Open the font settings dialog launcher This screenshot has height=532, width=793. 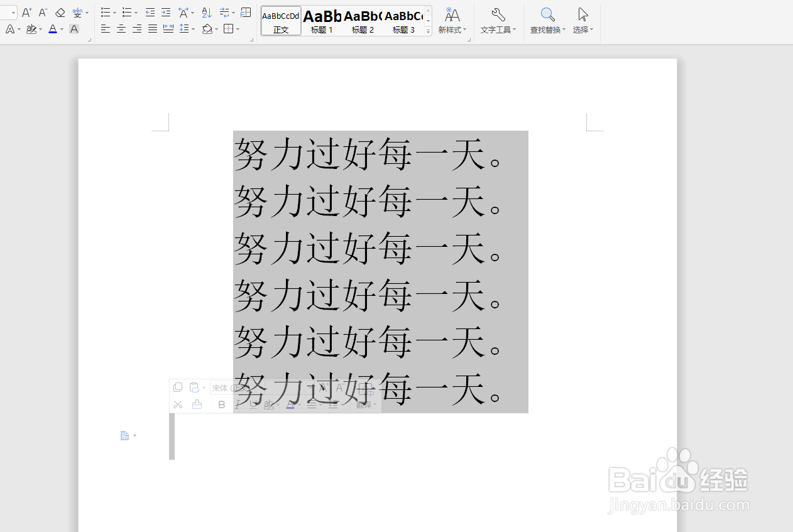90,40
